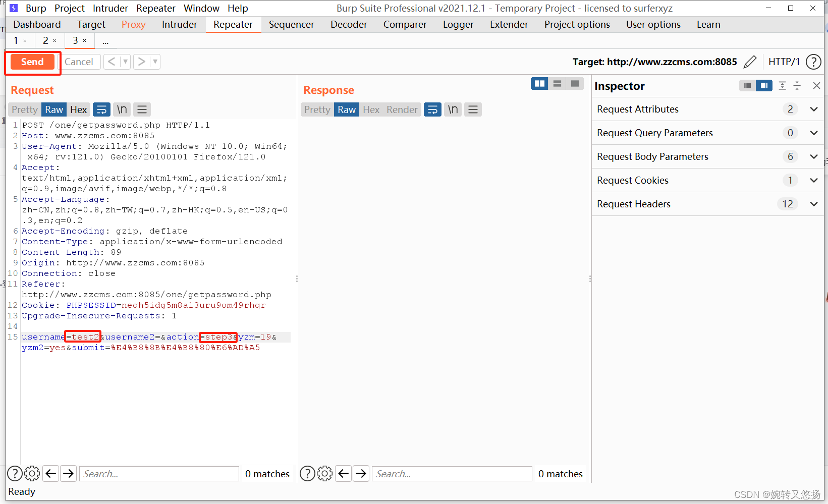Open Response search settings gear
The height and width of the screenshot is (504, 828).
[x=324, y=473]
